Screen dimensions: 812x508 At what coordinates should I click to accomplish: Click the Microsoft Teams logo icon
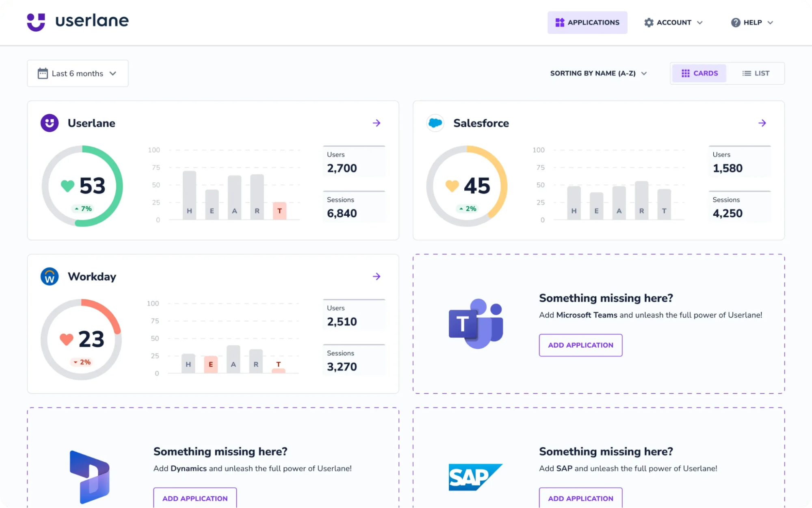[x=476, y=324]
